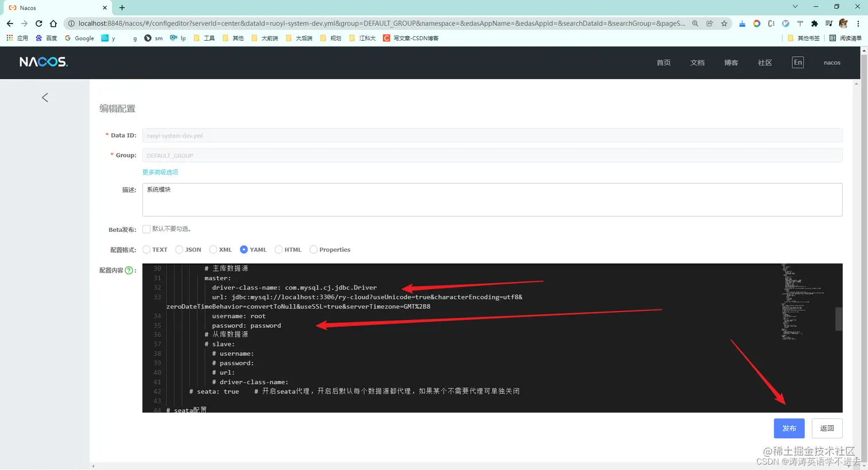This screenshot has width=868, height=470.
Task: Open Chrome three-dot menu
Action: tap(858, 24)
